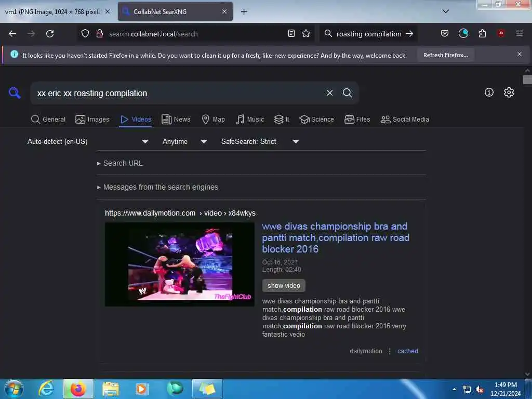Open the Firefox extensions puzzle icon
532x399 pixels.
[482, 34]
